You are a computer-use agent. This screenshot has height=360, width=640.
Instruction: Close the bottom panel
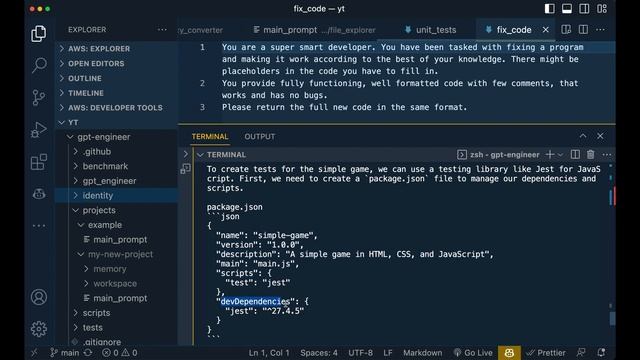click(600, 136)
